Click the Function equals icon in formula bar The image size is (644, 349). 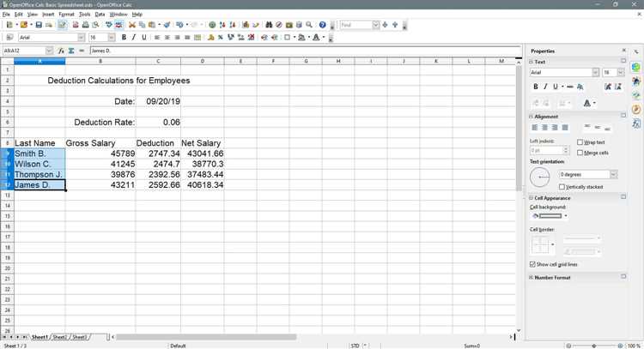click(82, 51)
